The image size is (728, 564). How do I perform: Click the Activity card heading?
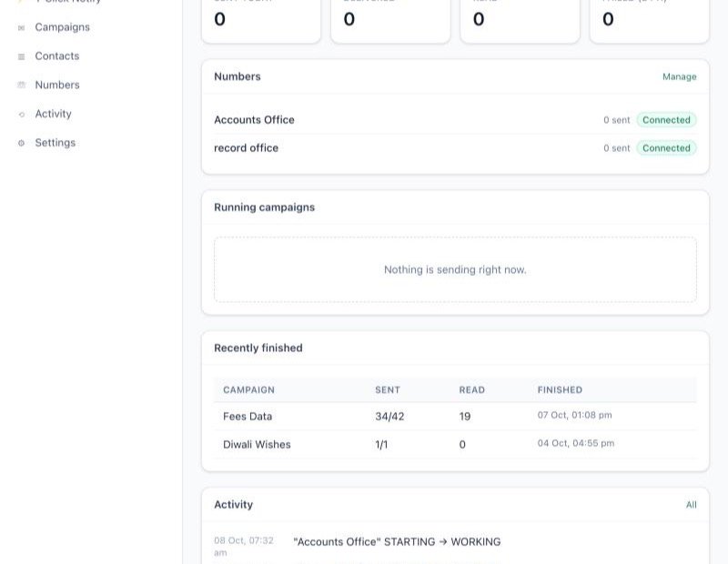(234, 505)
